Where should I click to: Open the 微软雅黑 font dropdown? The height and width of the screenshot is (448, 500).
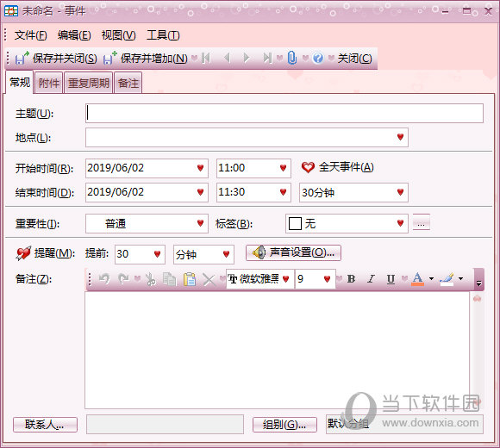click(x=285, y=279)
